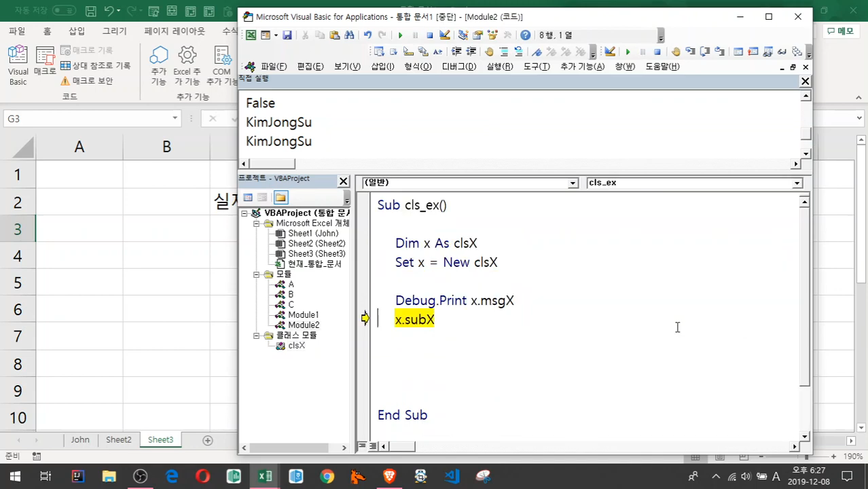Open the Windows Start menu
The height and width of the screenshot is (489, 868).
point(14,476)
